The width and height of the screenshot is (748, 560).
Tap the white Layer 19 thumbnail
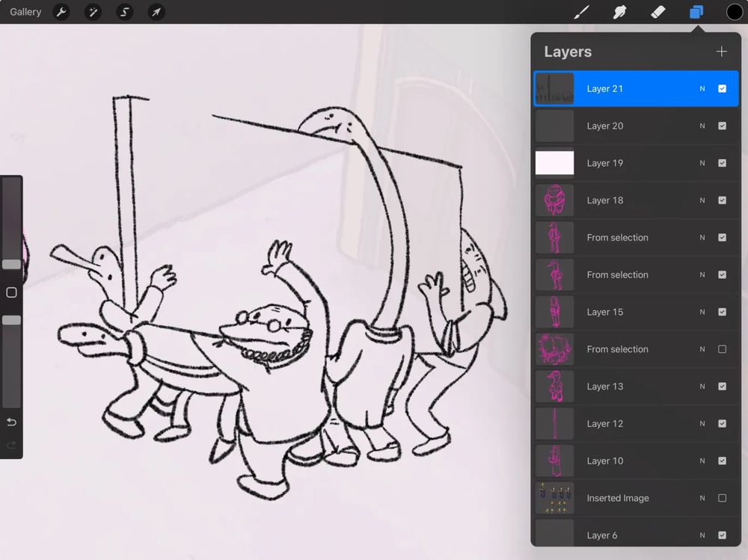click(x=554, y=163)
